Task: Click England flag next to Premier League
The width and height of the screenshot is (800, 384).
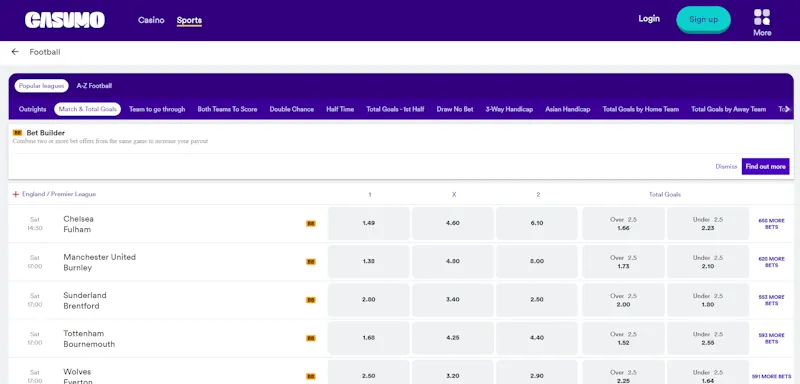Action: 16,194
